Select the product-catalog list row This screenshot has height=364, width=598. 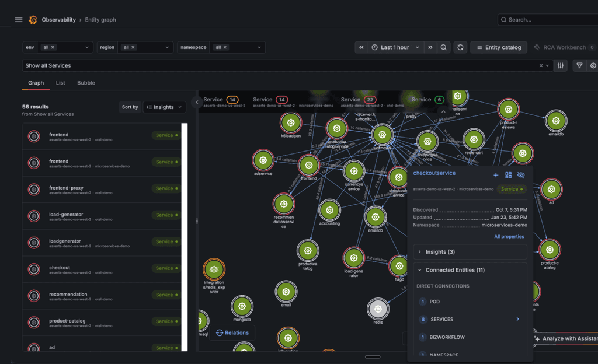pyautogui.click(x=102, y=323)
